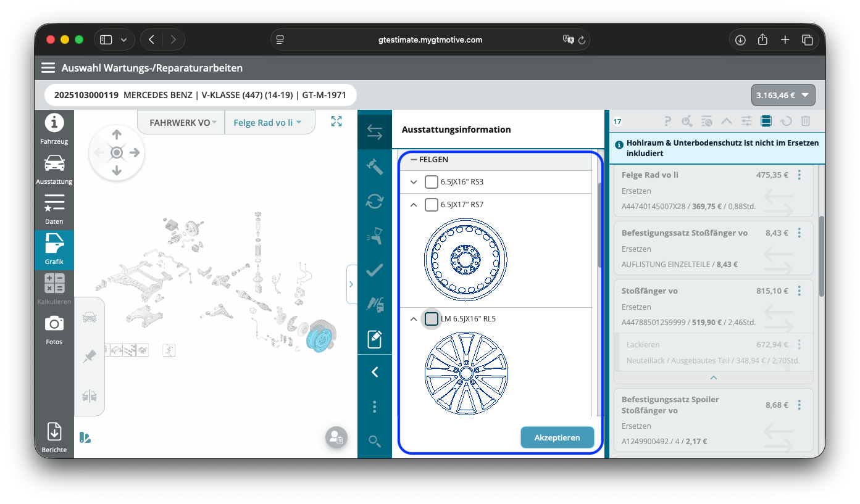Click the question mark help icon
Viewport: 860px width, 504px height.
(x=667, y=122)
